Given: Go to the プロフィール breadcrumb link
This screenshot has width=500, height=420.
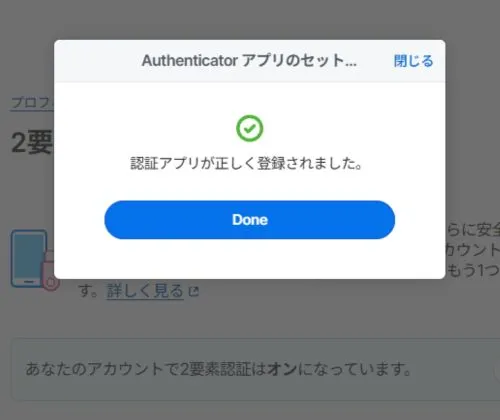Looking at the screenshot, I should click(32, 103).
